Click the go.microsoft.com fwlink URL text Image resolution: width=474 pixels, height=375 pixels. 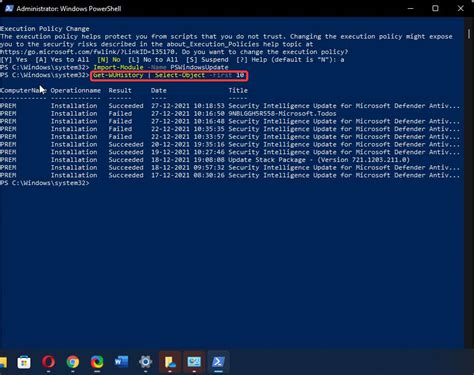tap(87, 52)
